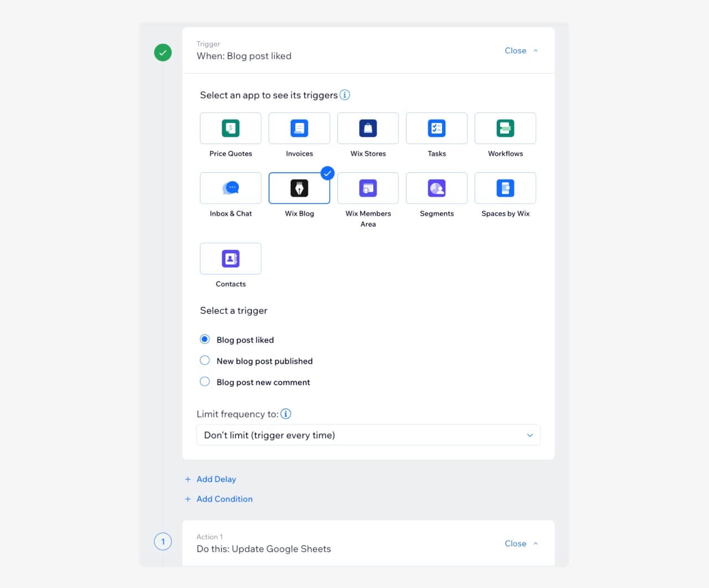Open the Limit frequency dropdown
Screen dimensions: 709x588
[368, 435]
